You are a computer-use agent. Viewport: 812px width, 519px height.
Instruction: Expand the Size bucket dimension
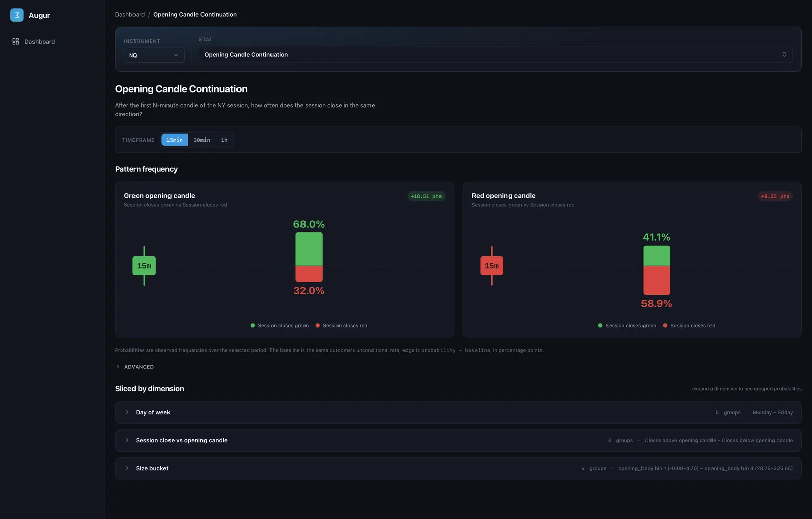[x=458, y=468]
